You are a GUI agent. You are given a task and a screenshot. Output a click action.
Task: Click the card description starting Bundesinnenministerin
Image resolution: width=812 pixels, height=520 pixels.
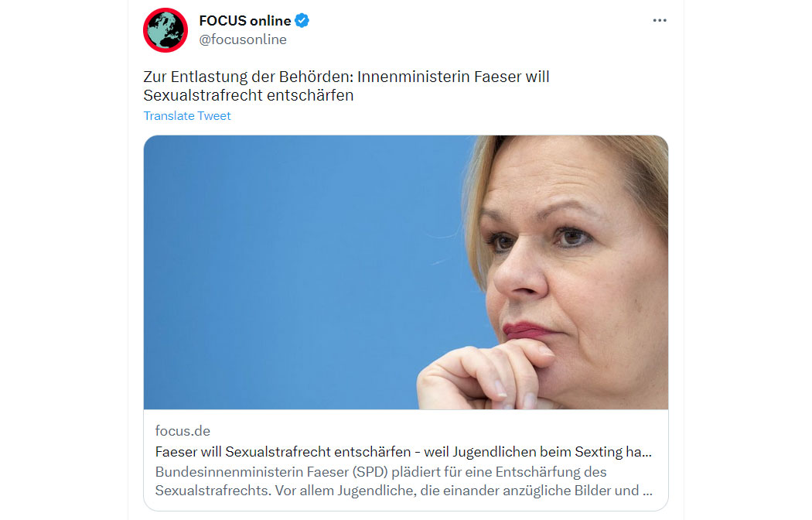[x=404, y=481]
